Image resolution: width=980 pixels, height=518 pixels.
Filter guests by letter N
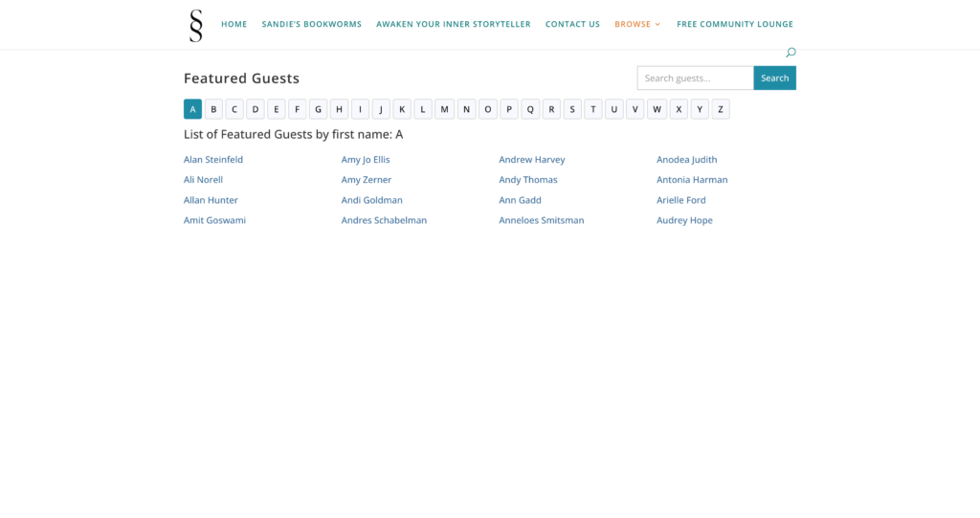pyautogui.click(x=466, y=109)
